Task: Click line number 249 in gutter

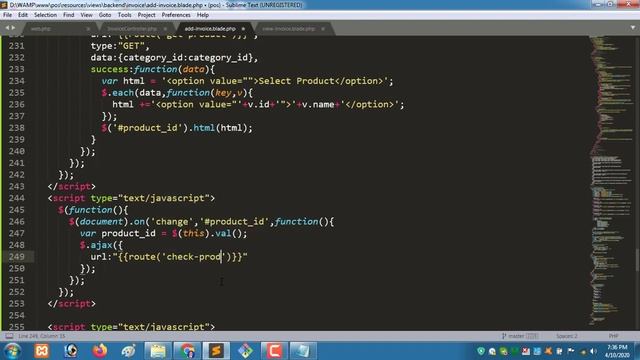Action: tap(17, 257)
